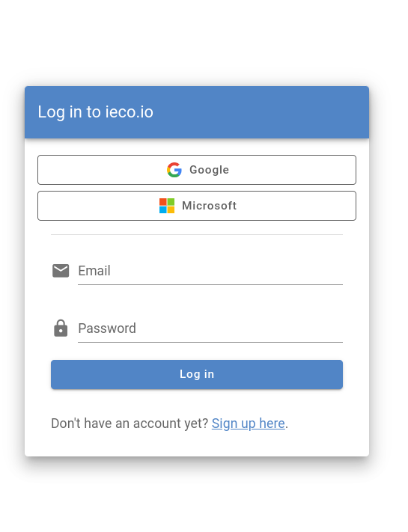Submit with the blue Log in button
Image resolution: width=408 pixels, height=532 pixels.
tap(197, 374)
